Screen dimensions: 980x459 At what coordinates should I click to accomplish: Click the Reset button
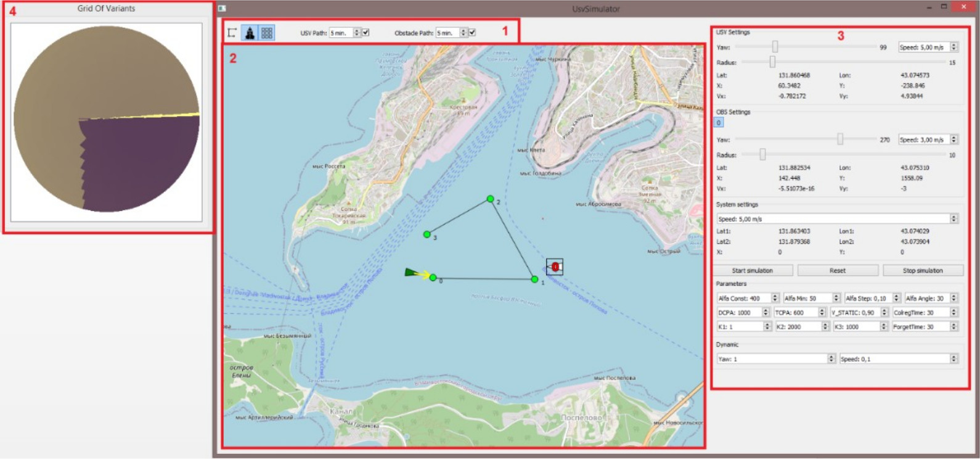coord(837,270)
